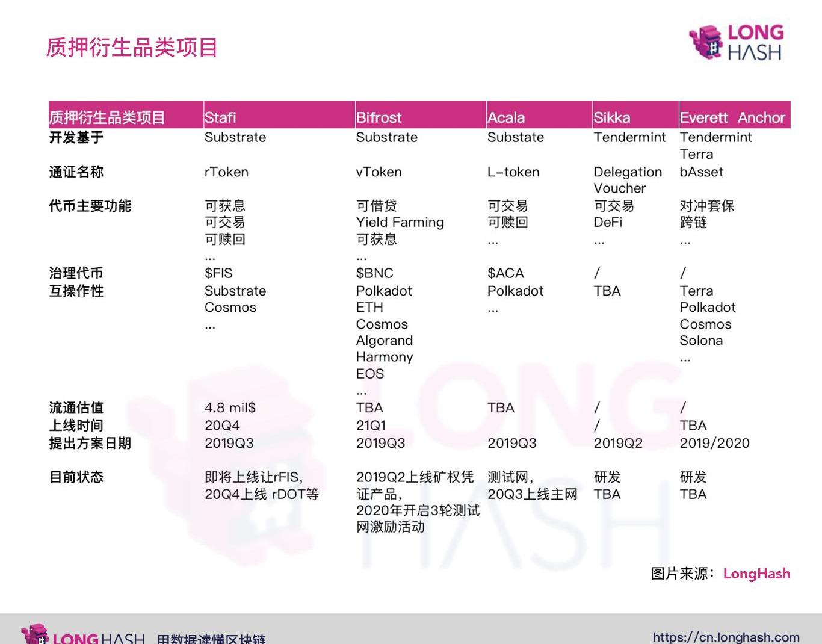Click the Delegation Voucher cell under Sikka

pyautogui.click(x=627, y=180)
